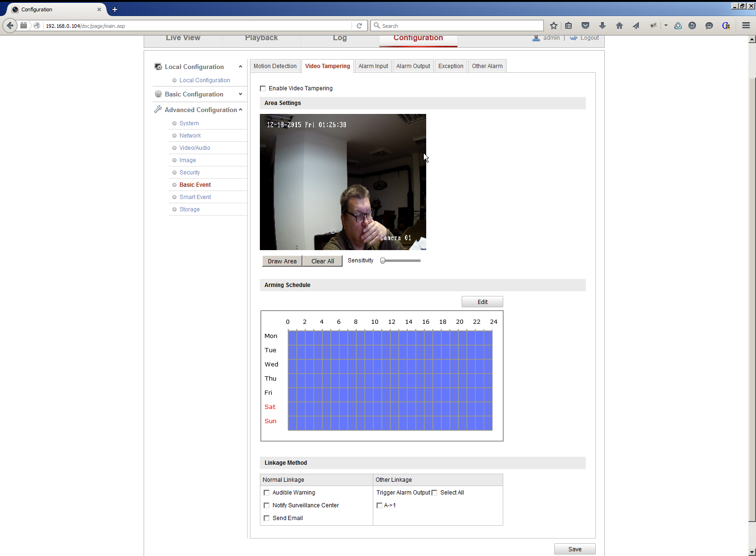
Task: Click the Logout arrow icon
Action: click(x=574, y=38)
